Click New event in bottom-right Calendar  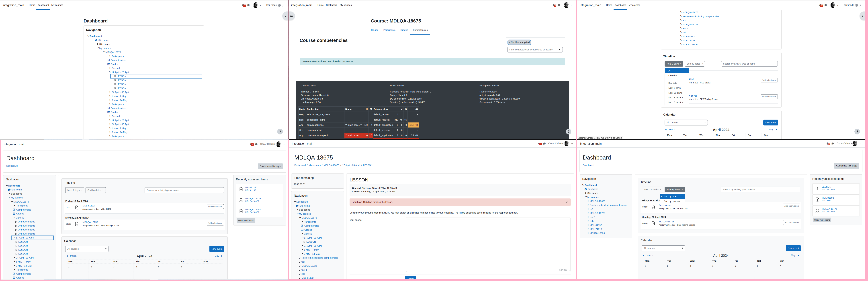coord(793,248)
